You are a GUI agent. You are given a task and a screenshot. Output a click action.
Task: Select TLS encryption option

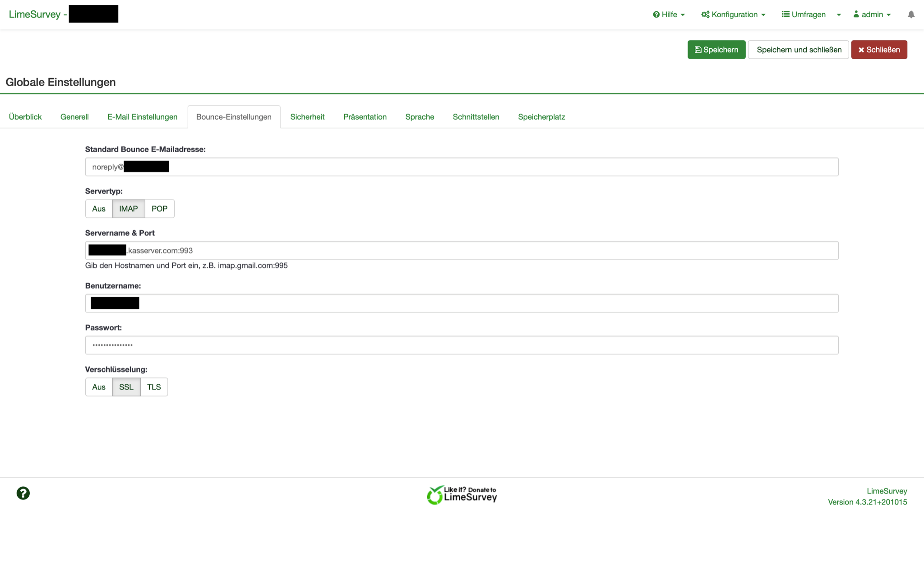pyautogui.click(x=154, y=387)
